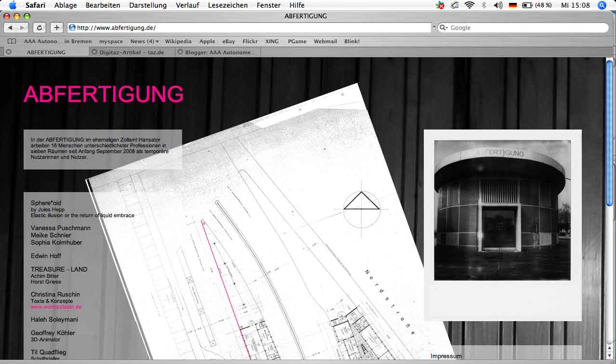Open the Google search magnifier dropdown

pyautogui.click(x=444, y=28)
